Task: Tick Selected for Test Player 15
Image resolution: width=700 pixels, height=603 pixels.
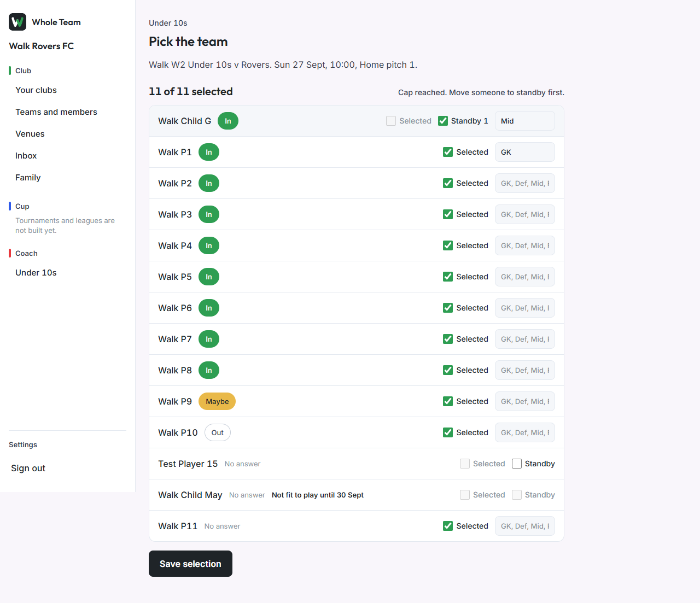Action: tap(465, 464)
